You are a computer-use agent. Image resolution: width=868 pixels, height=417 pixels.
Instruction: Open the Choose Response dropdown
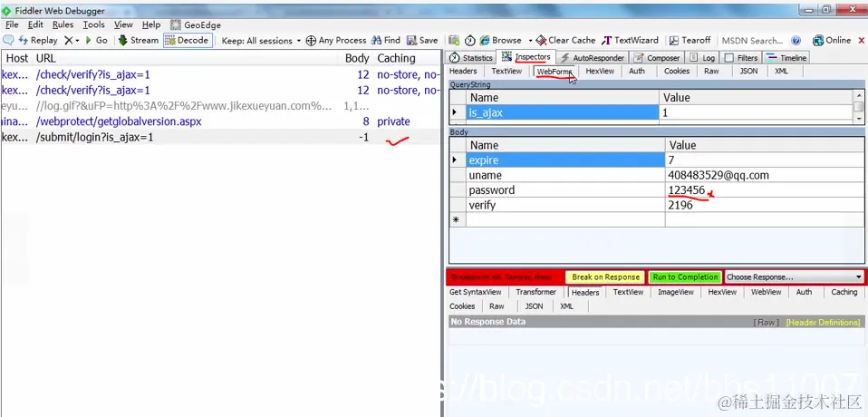[794, 276]
